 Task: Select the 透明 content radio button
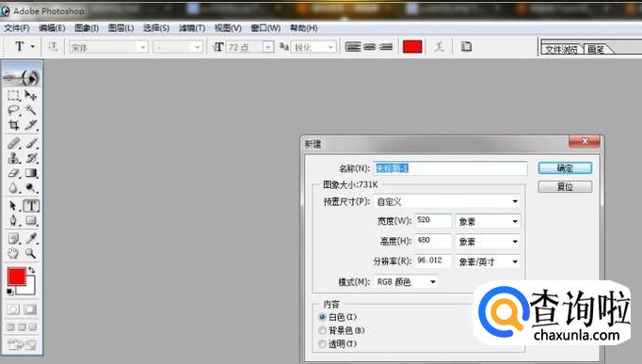click(x=322, y=344)
